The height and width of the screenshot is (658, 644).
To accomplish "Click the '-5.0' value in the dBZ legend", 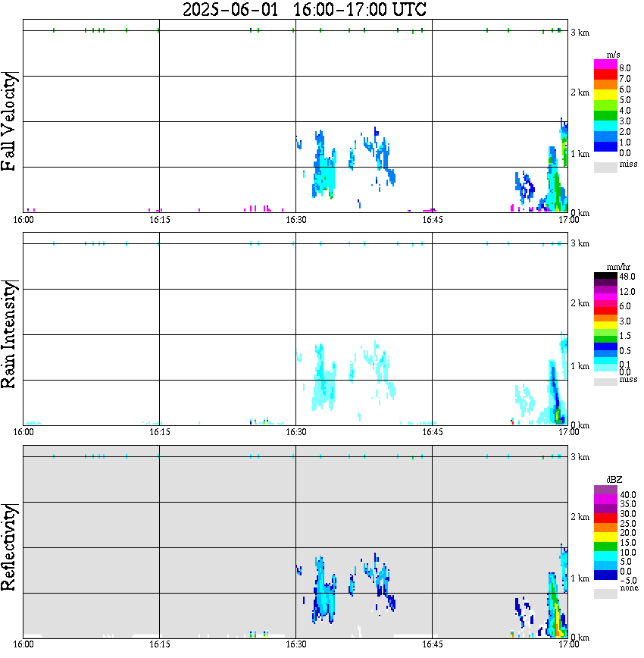I will coord(627,581).
